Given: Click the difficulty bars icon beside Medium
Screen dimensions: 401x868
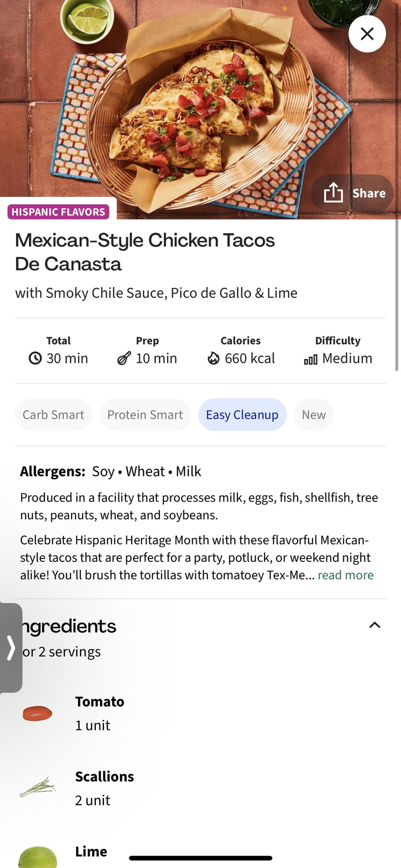Looking at the screenshot, I should [310, 360].
